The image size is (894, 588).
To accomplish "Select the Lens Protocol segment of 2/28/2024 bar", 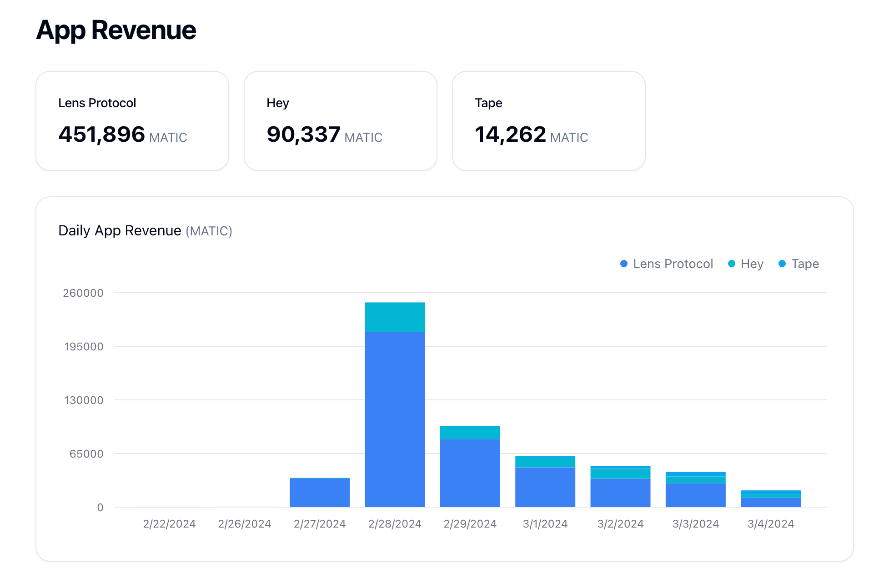I will coord(395,419).
